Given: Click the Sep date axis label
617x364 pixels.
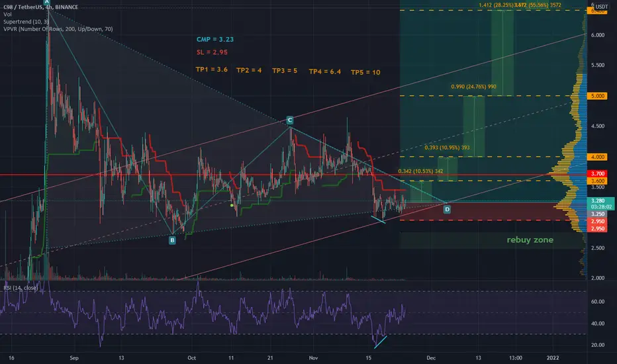Looking at the screenshot, I should (x=74, y=358).
